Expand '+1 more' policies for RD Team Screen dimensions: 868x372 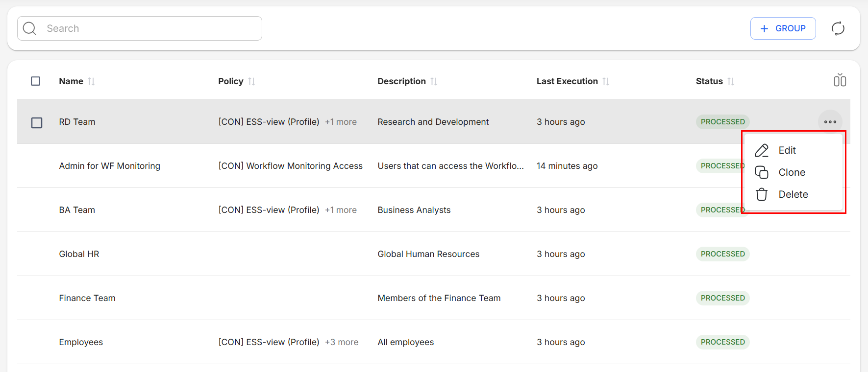341,122
